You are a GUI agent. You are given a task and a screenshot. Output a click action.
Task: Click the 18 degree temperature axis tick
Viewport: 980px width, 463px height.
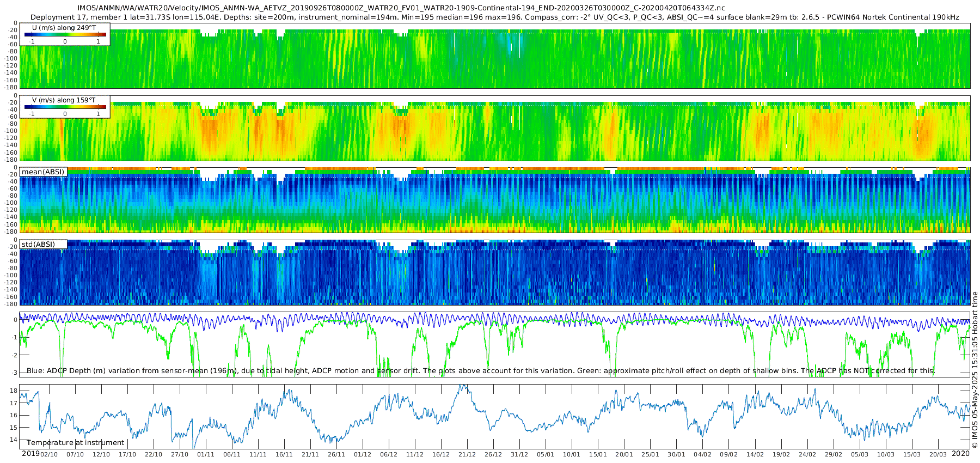pyautogui.click(x=14, y=391)
